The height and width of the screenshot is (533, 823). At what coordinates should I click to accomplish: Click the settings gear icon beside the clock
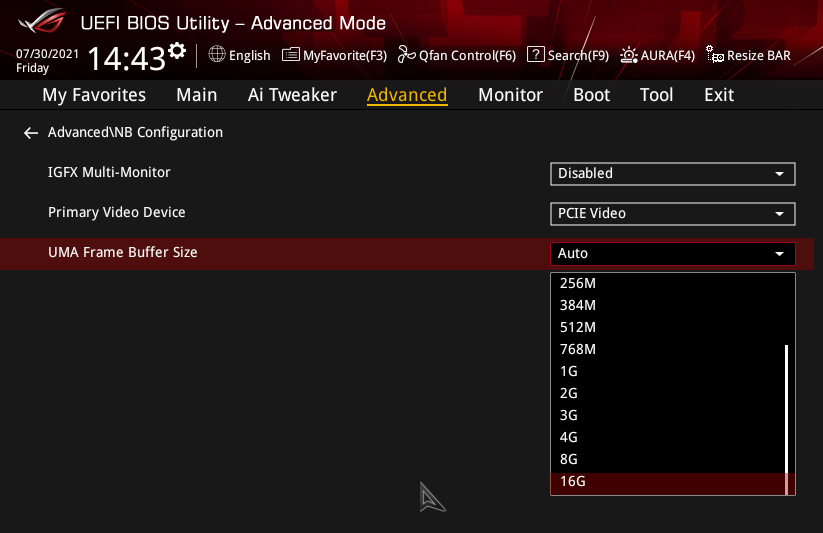(x=177, y=51)
